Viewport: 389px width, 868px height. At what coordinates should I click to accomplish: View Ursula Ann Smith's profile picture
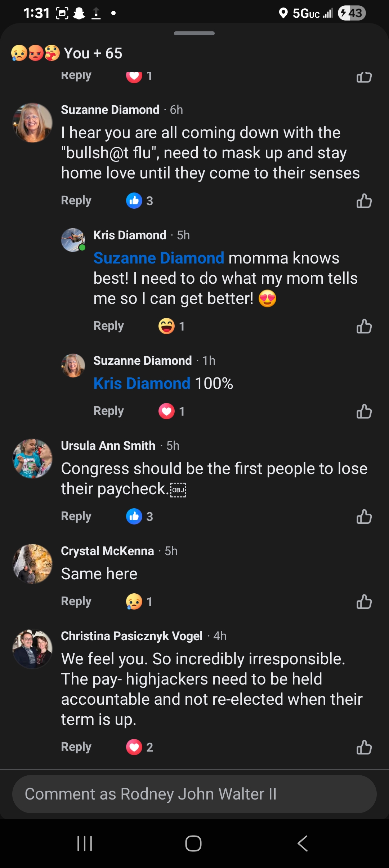click(32, 459)
